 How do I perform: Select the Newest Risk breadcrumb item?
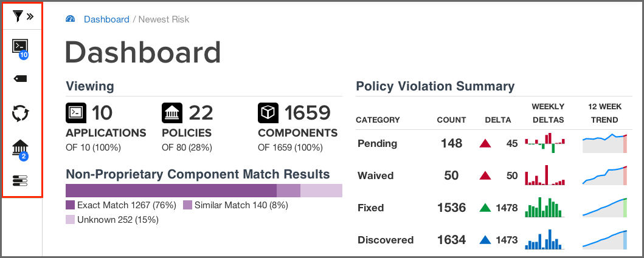164,19
